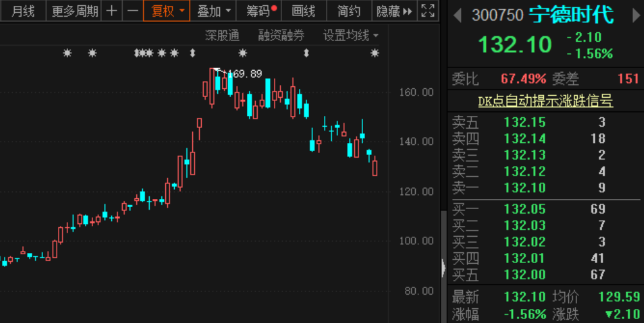This screenshot has width=644, height=323.
Task: Click the leftmost star event marker
Action: tap(67, 53)
